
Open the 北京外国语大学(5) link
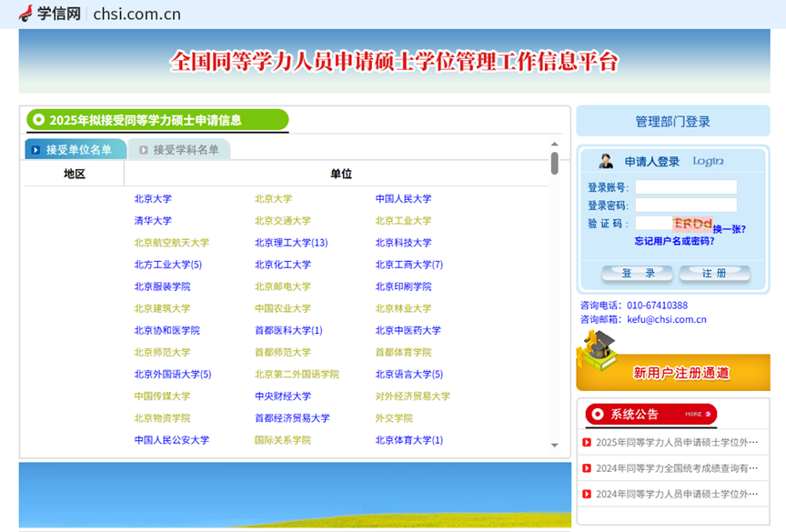(173, 376)
